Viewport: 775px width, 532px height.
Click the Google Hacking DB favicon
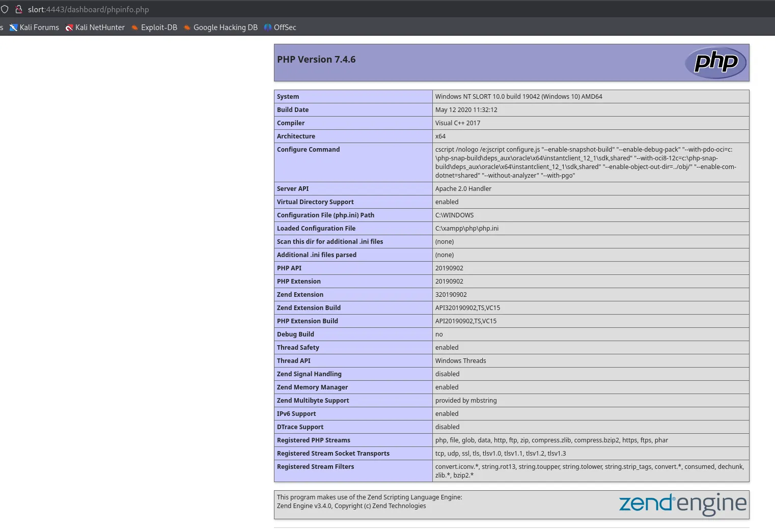tap(187, 27)
